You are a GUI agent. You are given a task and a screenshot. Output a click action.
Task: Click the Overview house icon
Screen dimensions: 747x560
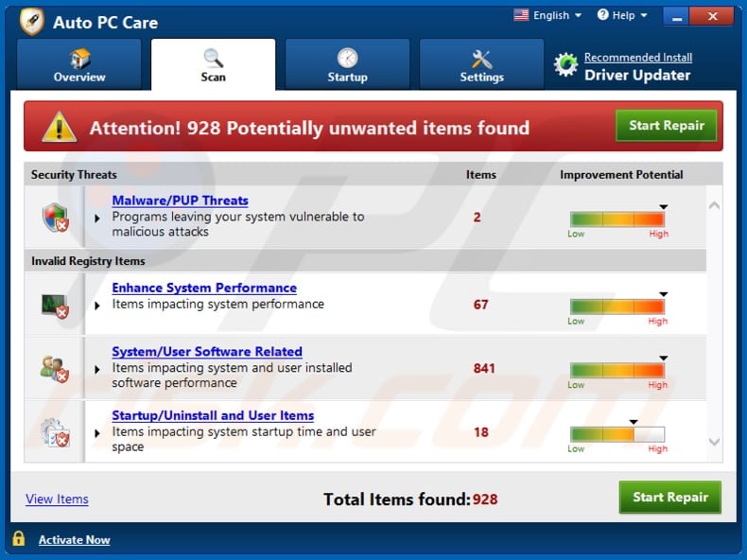click(79, 58)
